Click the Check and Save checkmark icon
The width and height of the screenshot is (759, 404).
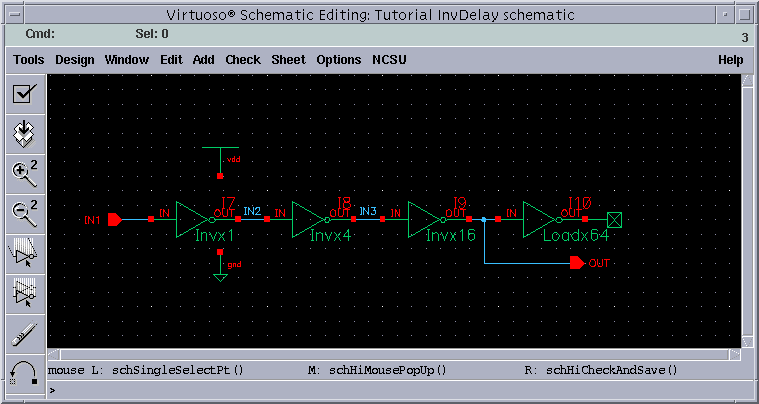tap(25, 94)
